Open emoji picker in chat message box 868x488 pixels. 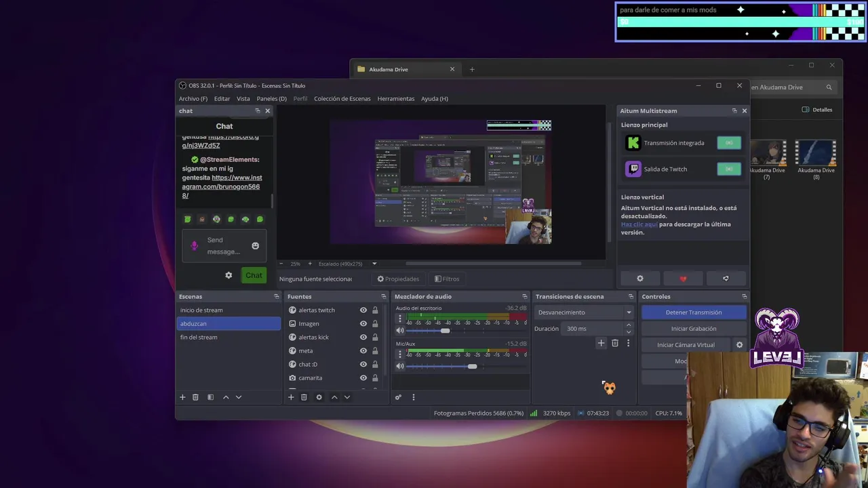click(255, 245)
